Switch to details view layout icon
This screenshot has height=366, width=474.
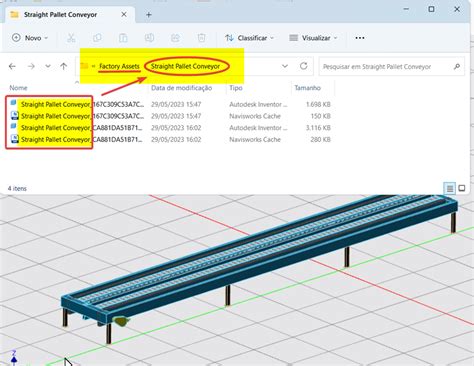click(450, 189)
